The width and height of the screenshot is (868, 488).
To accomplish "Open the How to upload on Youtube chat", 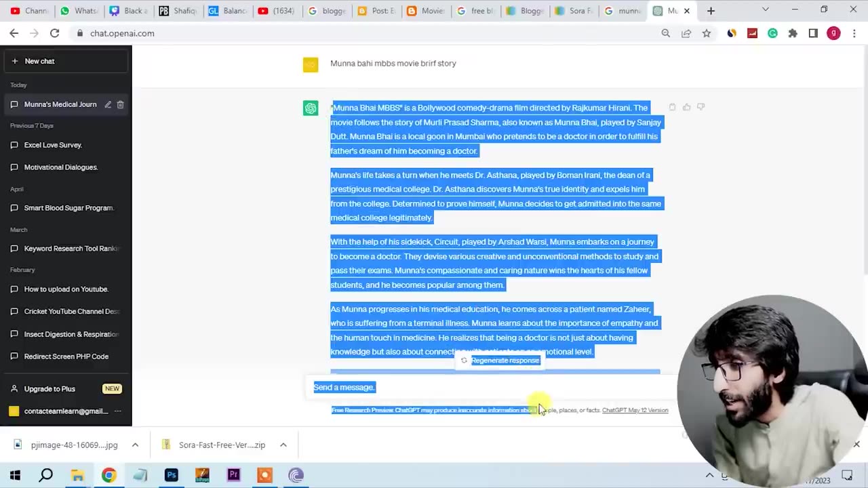I will [66, 289].
